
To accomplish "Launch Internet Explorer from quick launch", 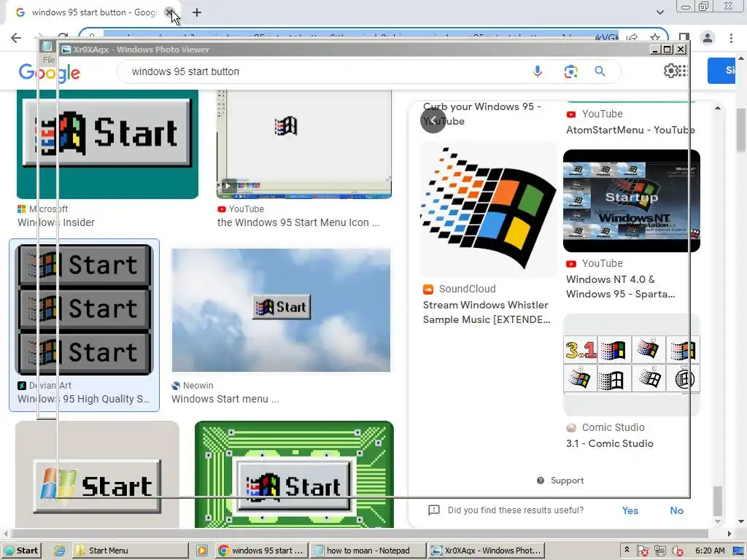I will coord(59,551).
